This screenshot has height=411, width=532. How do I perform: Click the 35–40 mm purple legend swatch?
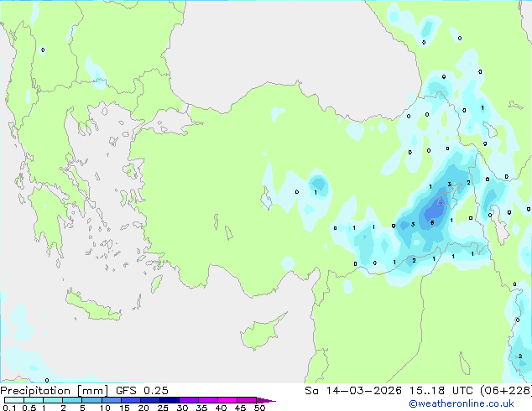pos(208,400)
